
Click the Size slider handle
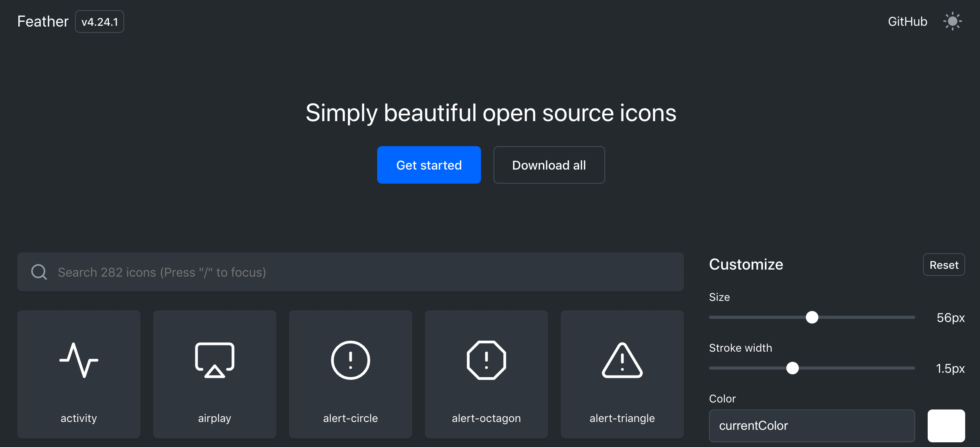(x=812, y=317)
